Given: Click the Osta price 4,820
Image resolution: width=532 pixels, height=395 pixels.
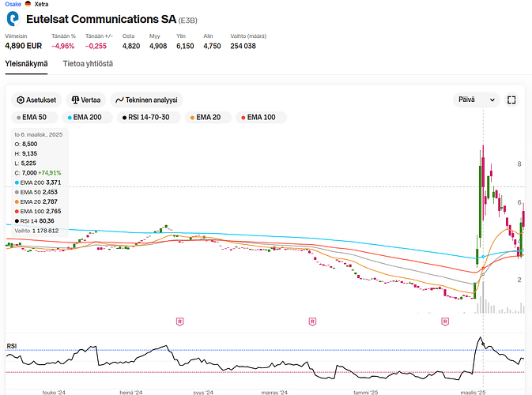Looking at the screenshot, I should (x=131, y=46).
